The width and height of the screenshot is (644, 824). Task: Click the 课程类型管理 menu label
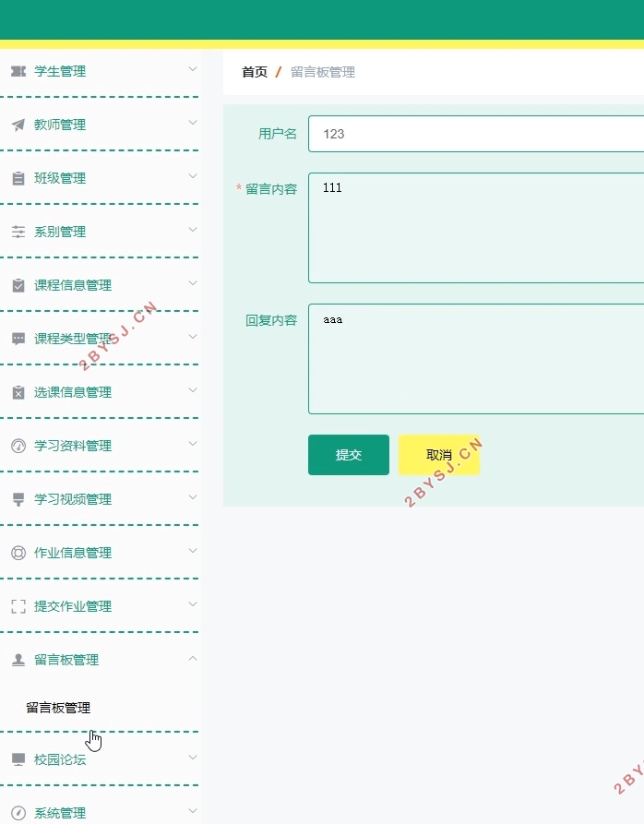(x=73, y=339)
